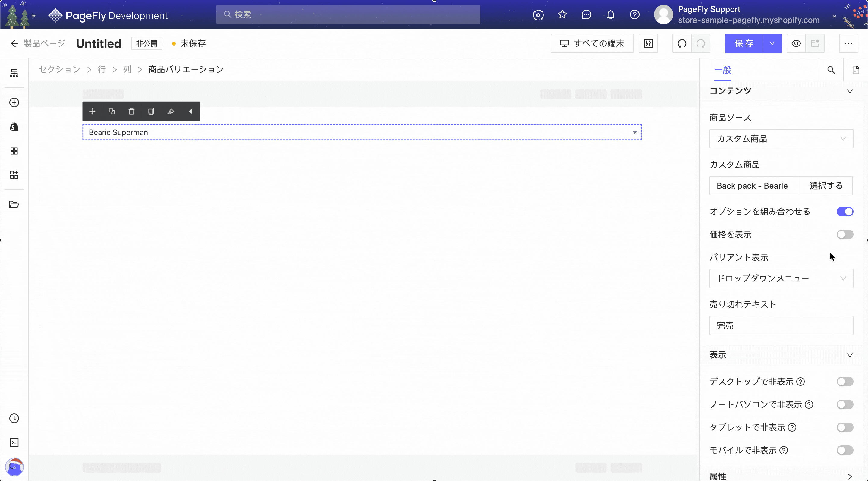Image resolution: width=868 pixels, height=481 pixels.
Task: Open the version history clock icon
Action: click(14, 418)
